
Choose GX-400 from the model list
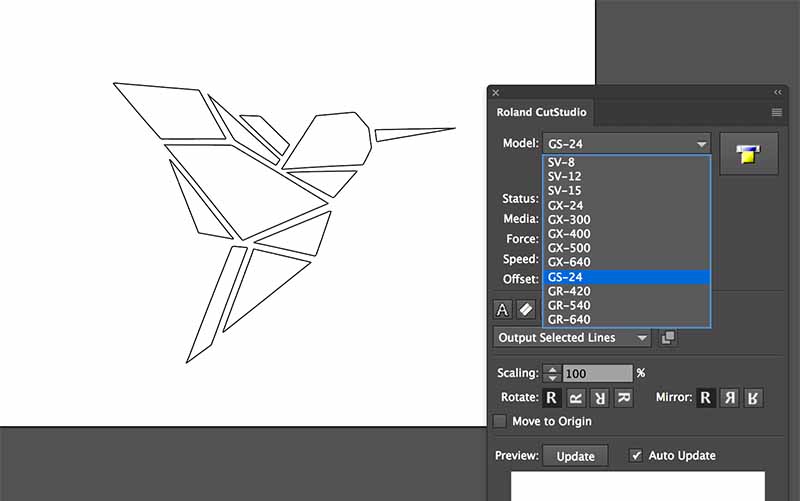[x=627, y=234]
